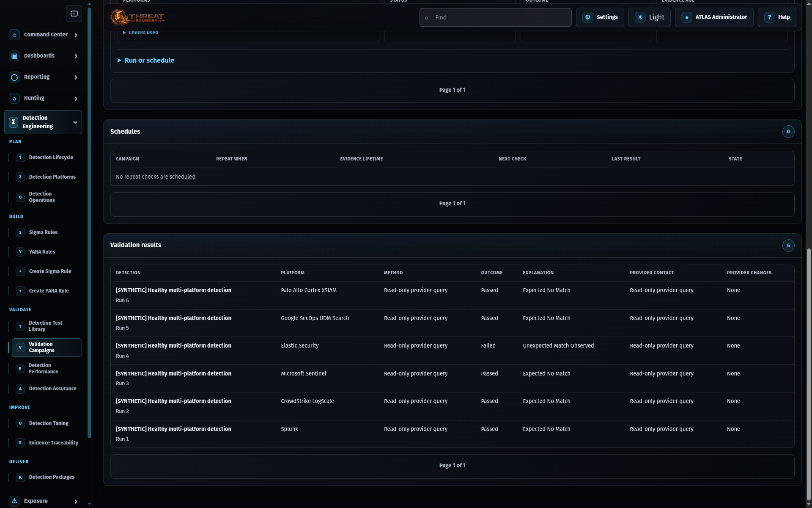
Task: Open the ATLAS Administrator account menu
Action: point(714,17)
